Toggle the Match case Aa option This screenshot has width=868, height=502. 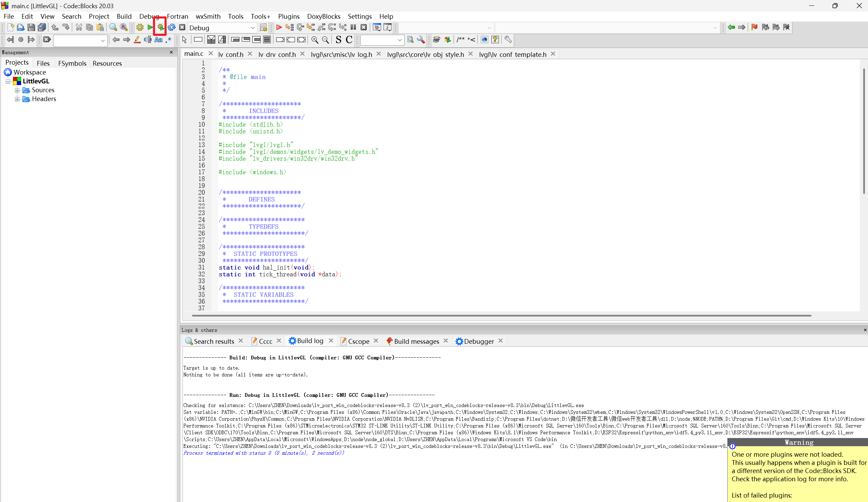click(x=158, y=40)
